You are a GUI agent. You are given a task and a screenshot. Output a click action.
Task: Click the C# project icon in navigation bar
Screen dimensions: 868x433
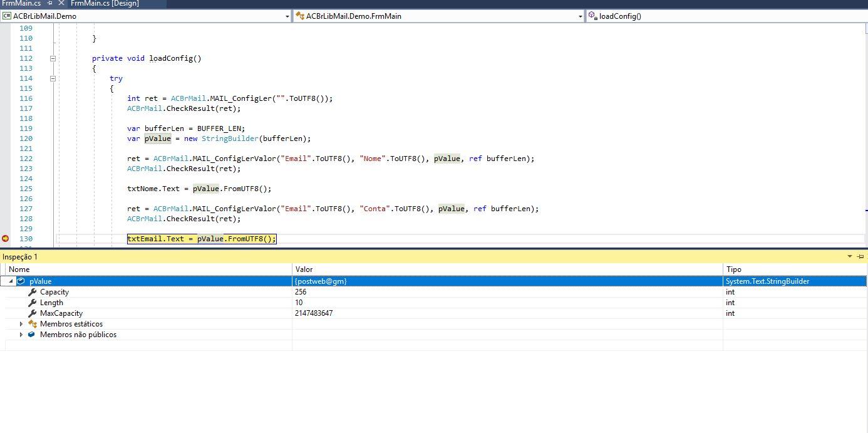tap(6, 16)
